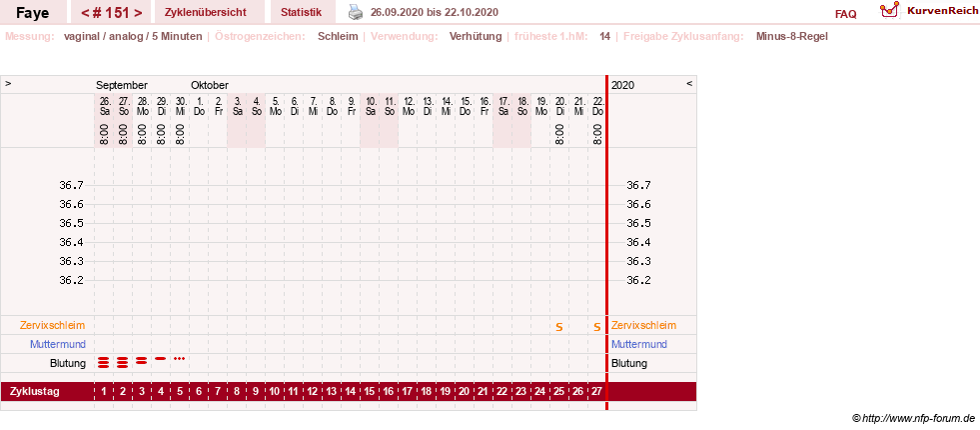This screenshot has height=430, width=980.
Task: Click the heavy bleeding marker on cycle day 1
Action: point(104,361)
